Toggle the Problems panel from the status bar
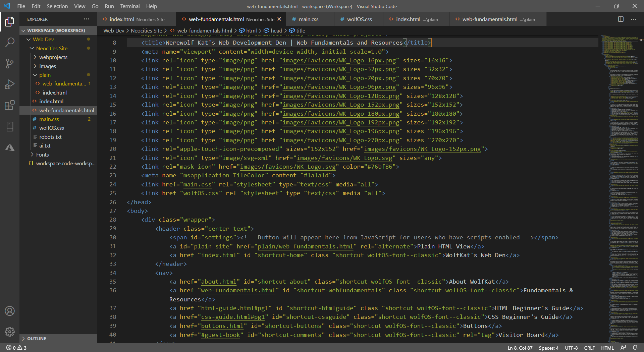 pos(16,348)
